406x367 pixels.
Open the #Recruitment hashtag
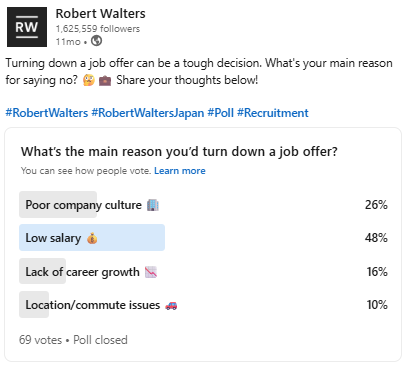tap(273, 113)
